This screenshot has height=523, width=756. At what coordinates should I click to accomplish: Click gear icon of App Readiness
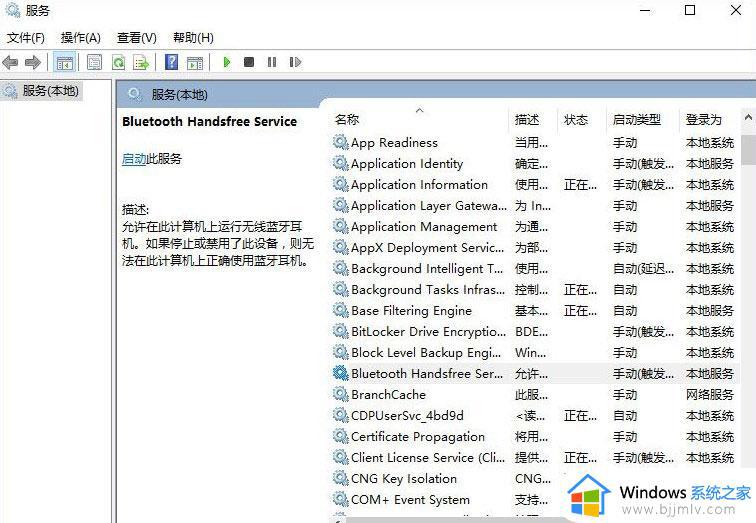(x=341, y=142)
